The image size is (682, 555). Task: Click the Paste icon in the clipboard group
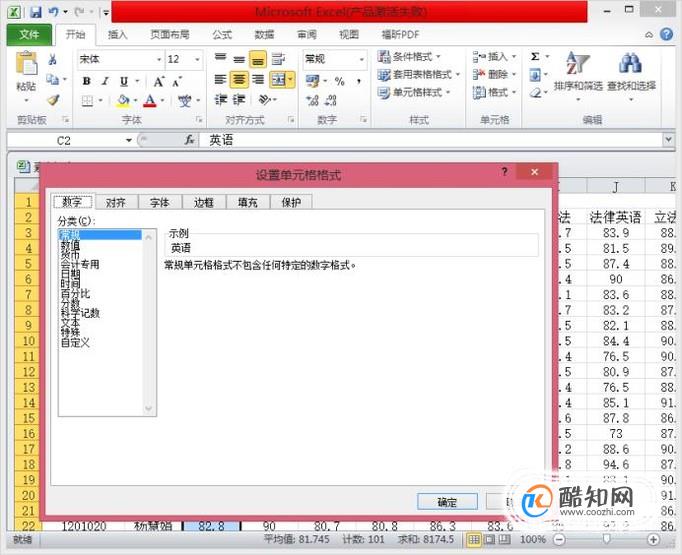(27, 65)
